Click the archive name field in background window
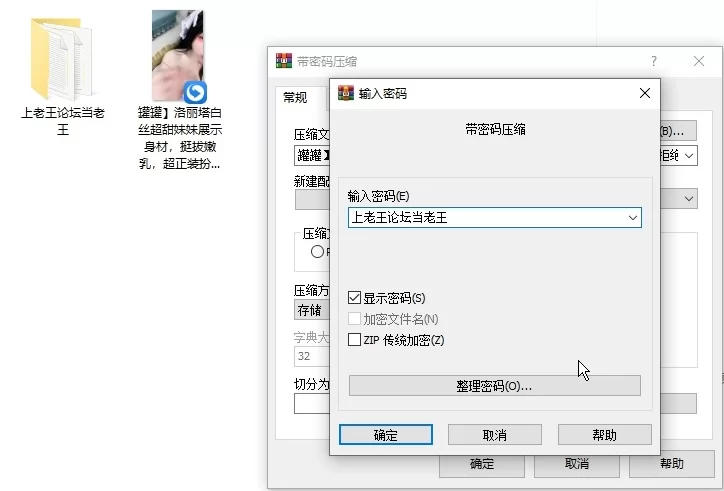Viewport: 724px width, 491px height. (x=312, y=156)
